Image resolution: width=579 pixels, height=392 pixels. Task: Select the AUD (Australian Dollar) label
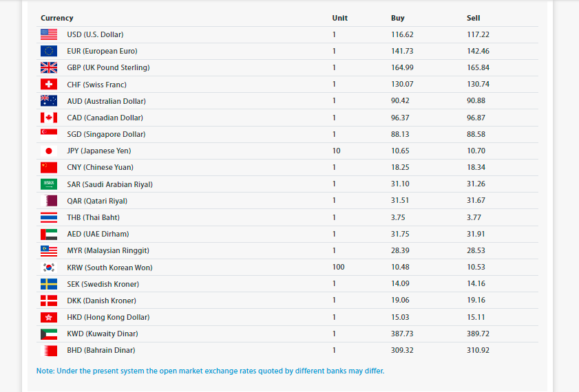click(x=106, y=101)
